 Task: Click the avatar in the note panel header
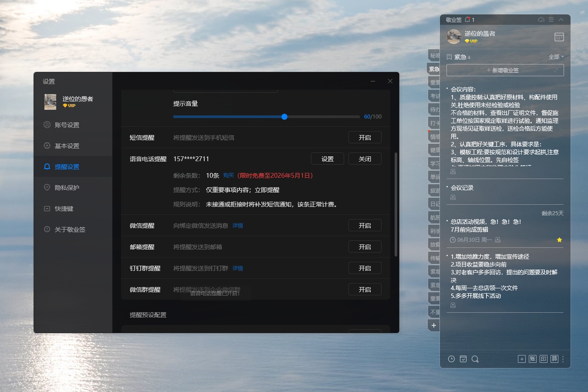click(x=454, y=37)
